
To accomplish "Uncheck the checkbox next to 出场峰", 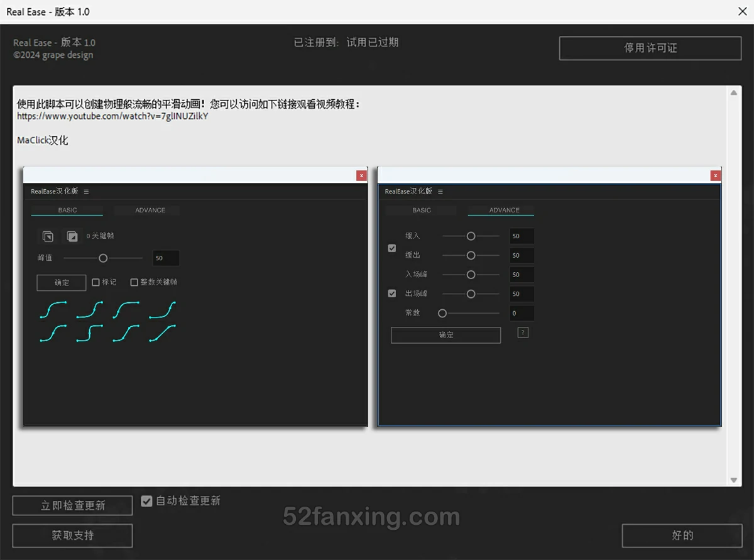I will pyautogui.click(x=392, y=294).
